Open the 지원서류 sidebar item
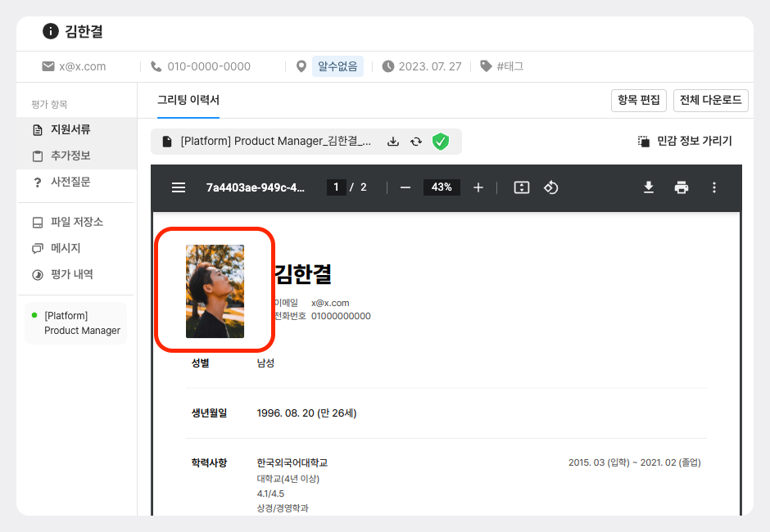This screenshot has height=532, width=770. (77, 129)
